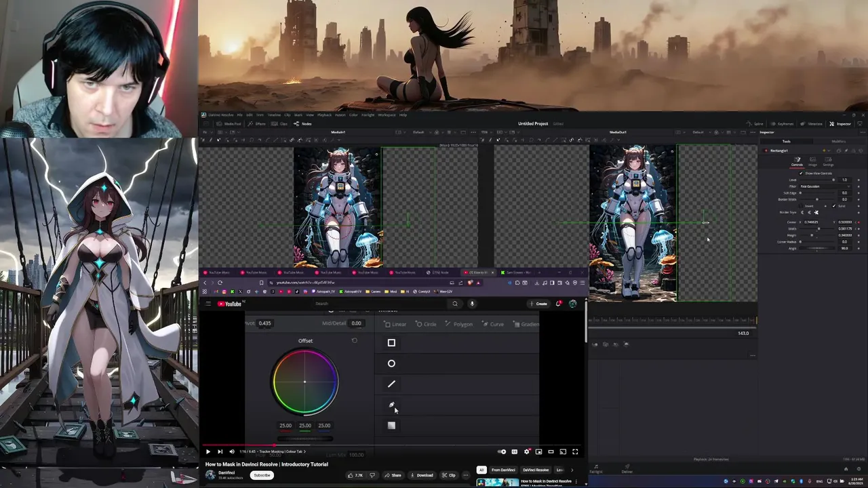Click the Clip button under the video
The width and height of the screenshot is (868, 488).
448,475
